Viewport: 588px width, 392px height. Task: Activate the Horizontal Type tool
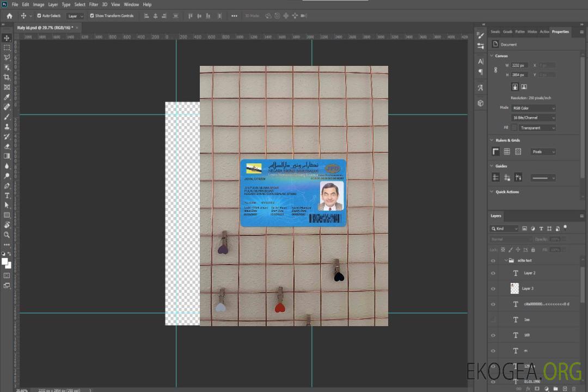click(x=7, y=195)
